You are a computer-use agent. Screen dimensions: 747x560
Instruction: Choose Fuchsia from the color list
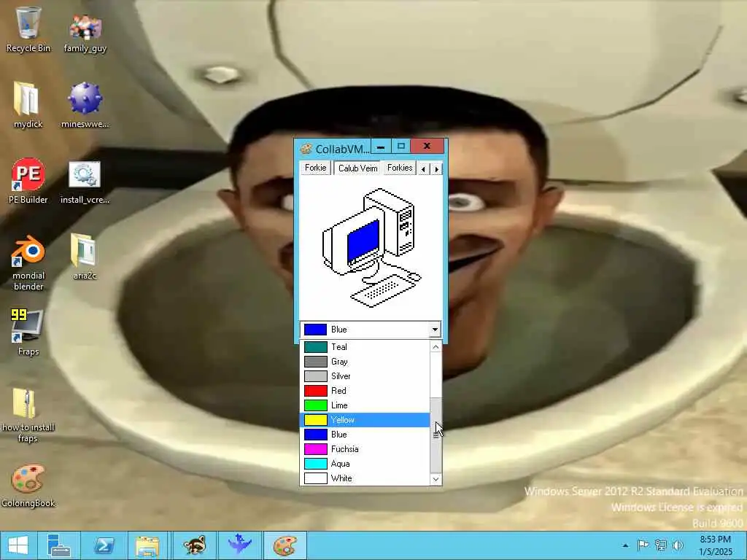point(365,449)
